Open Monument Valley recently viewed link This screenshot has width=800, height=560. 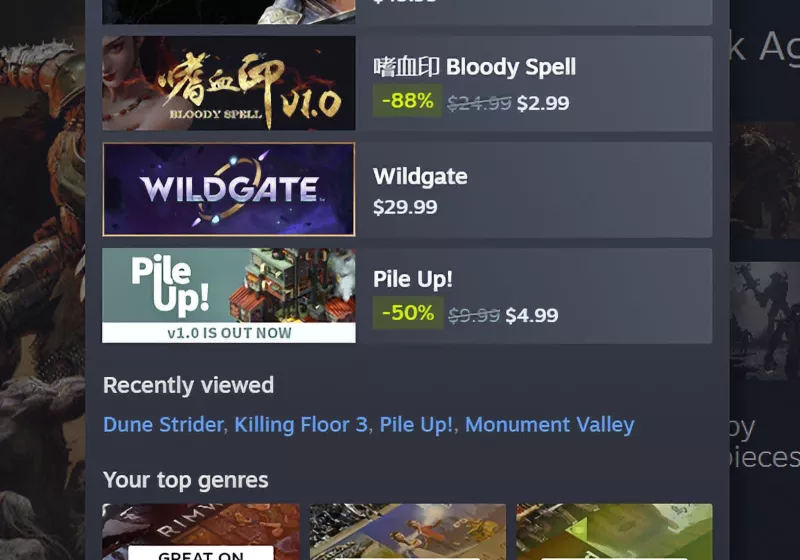pos(549,424)
